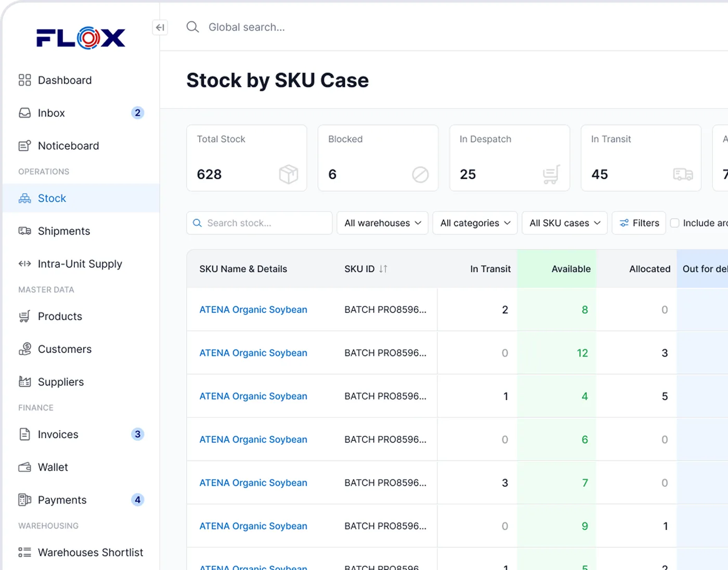The image size is (728, 570).
Task: Click the blocked circle icon in Blocked card
Action: click(420, 175)
